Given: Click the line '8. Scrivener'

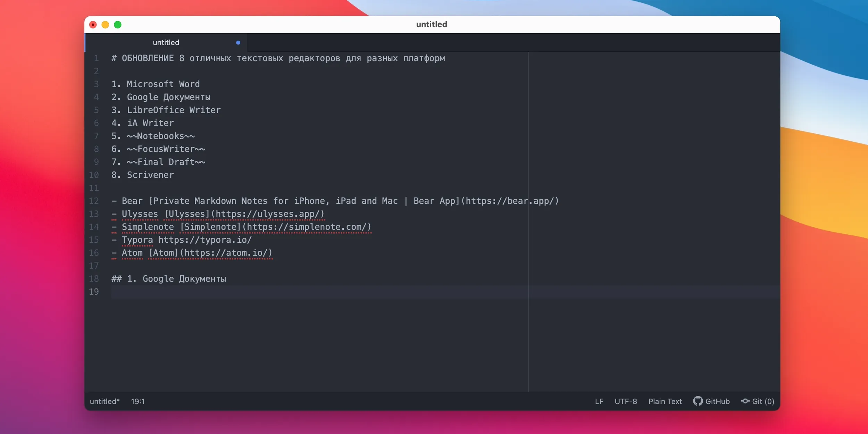Looking at the screenshot, I should [143, 175].
